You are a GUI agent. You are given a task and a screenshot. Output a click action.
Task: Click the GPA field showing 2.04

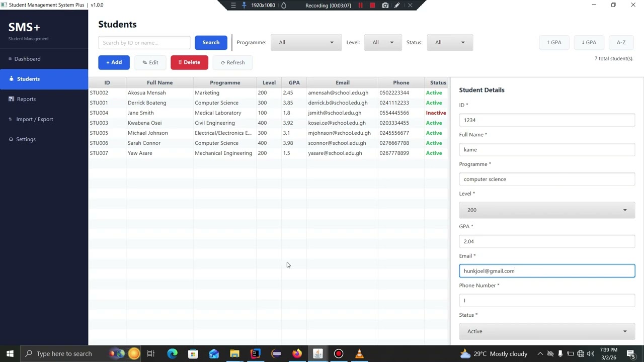point(547,241)
